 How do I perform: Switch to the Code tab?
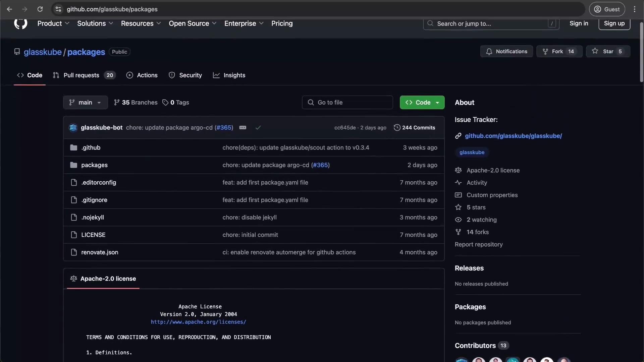tap(30, 75)
